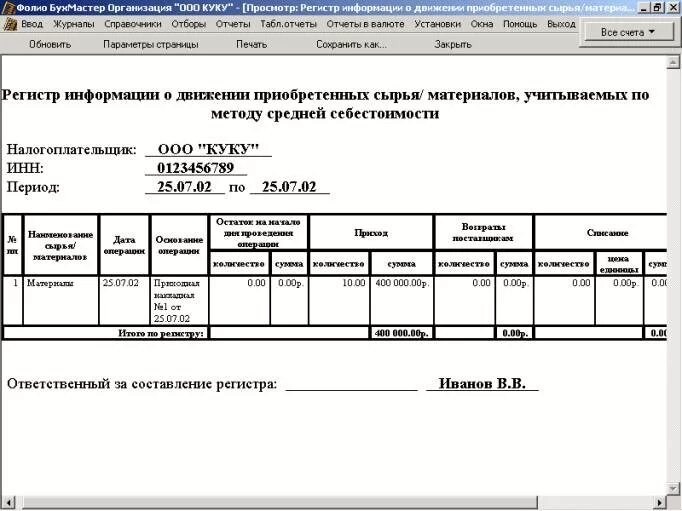Click the Материалы cell in the table
The height and width of the screenshot is (511, 682).
pyautogui.click(x=60, y=300)
